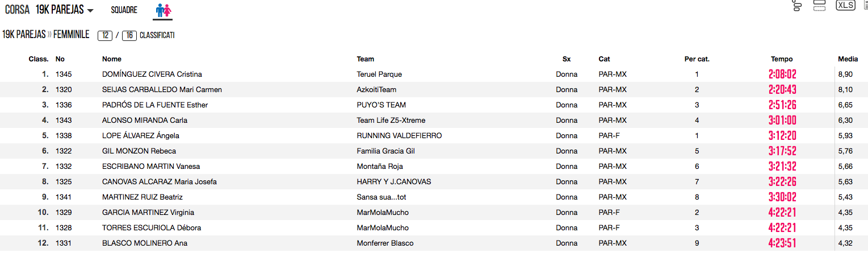Viewport: 868px width, 265px height.
Task: Click the 2:20:43 time for Seijas Carballedo
Action: point(782,90)
